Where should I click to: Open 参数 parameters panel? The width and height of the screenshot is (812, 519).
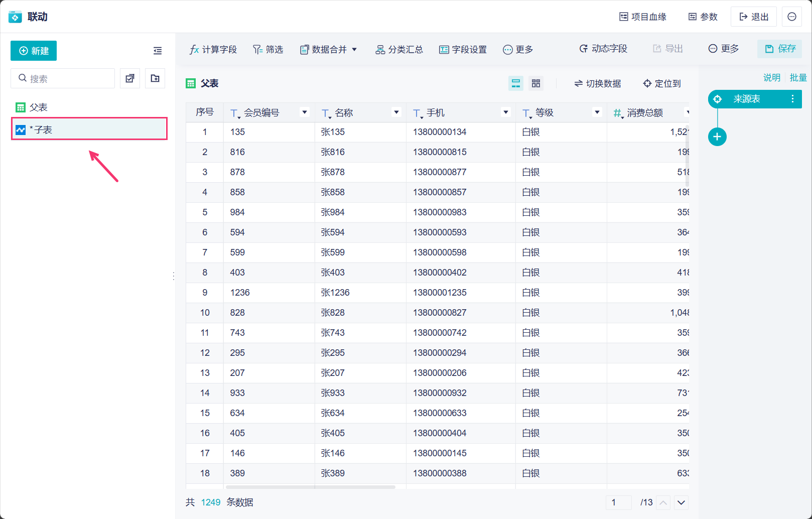[703, 17]
